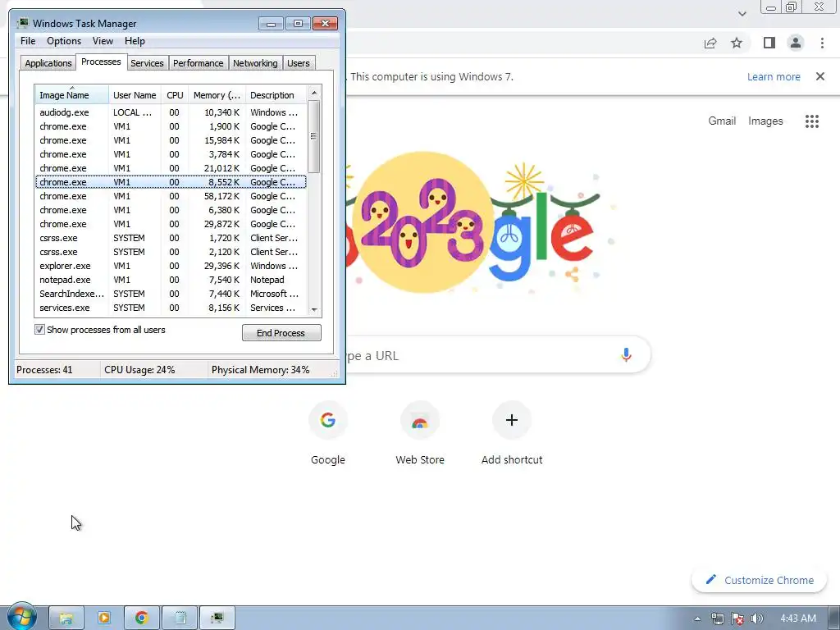Screen dimensions: 840x630
Task: Switch to Users tab
Action: [x=299, y=63]
